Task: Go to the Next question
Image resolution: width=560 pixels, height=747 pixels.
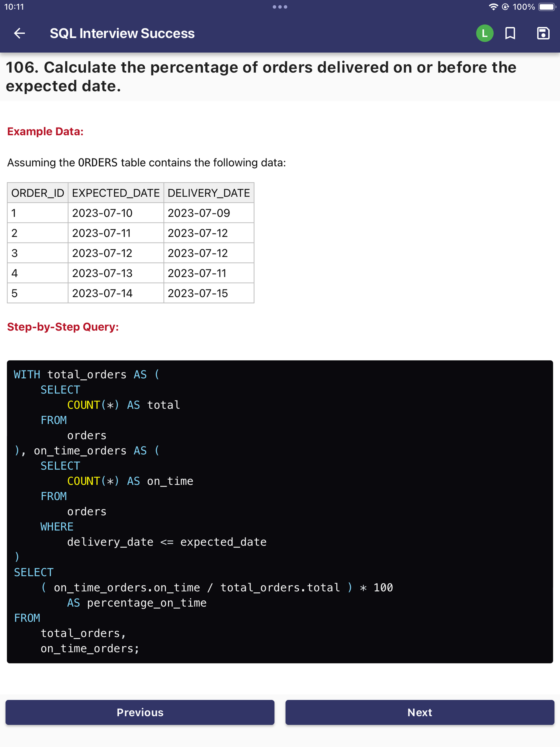Action: (420, 712)
